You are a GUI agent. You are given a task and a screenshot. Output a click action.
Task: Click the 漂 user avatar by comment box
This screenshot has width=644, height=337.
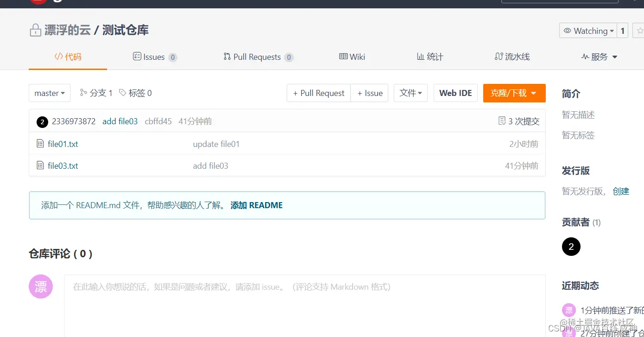tap(41, 286)
